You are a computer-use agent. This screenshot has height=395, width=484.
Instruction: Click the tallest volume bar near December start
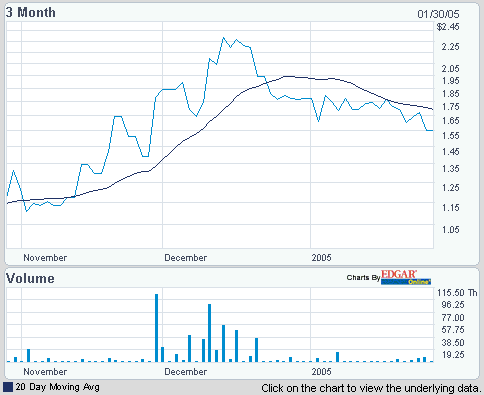click(x=156, y=328)
